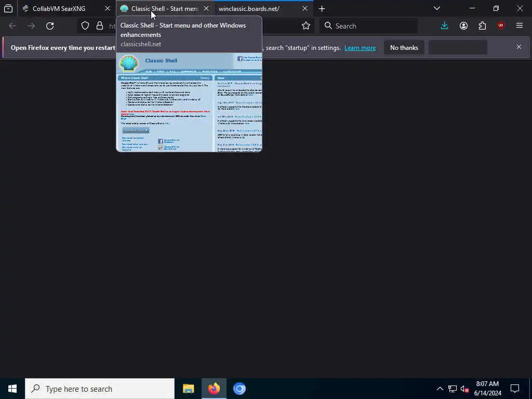Open File Explorer from the taskbar
The height and width of the screenshot is (399, 532).
point(188,389)
